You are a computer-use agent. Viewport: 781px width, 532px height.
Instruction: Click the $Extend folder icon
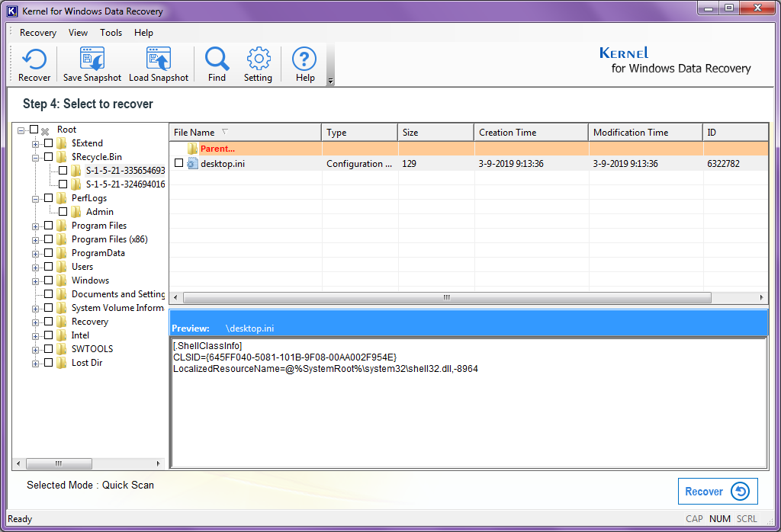(62, 143)
